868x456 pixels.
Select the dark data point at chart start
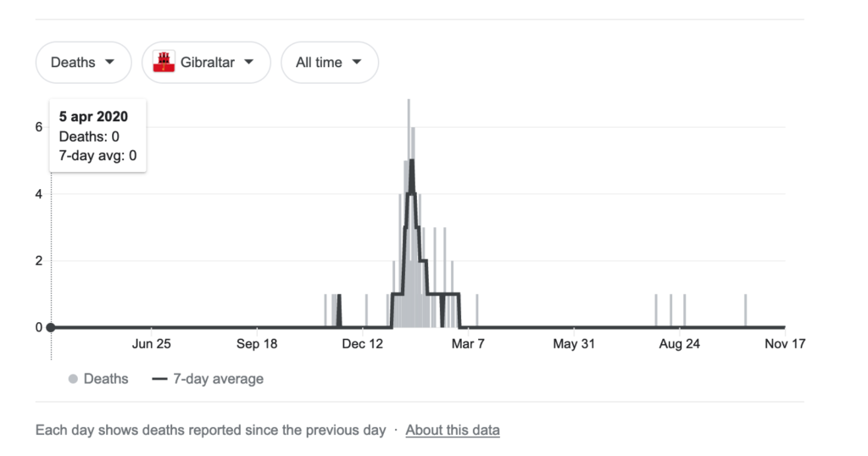click(x=51, y=327)
